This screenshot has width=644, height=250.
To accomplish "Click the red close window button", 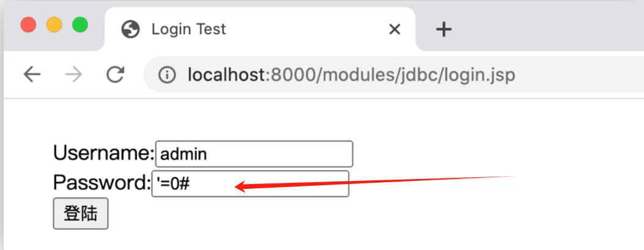I will coord(28,24).
